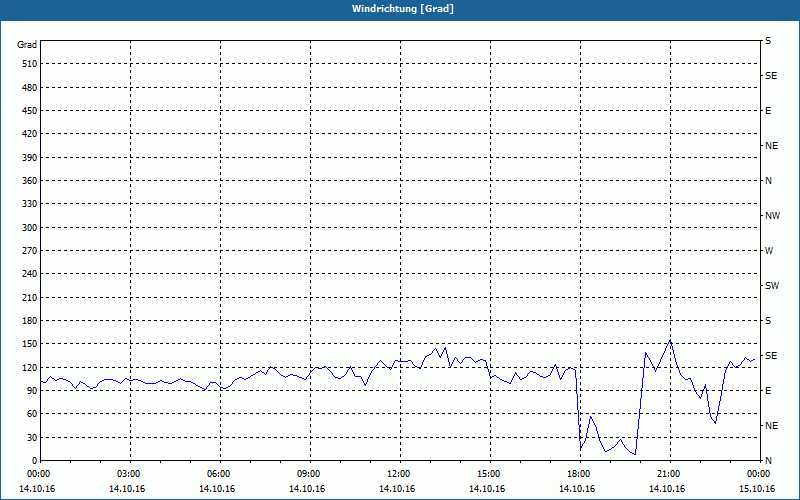Click the 14.10.16 date under 18:00
The width and height of the screenshot is (800, 500).
577,489
